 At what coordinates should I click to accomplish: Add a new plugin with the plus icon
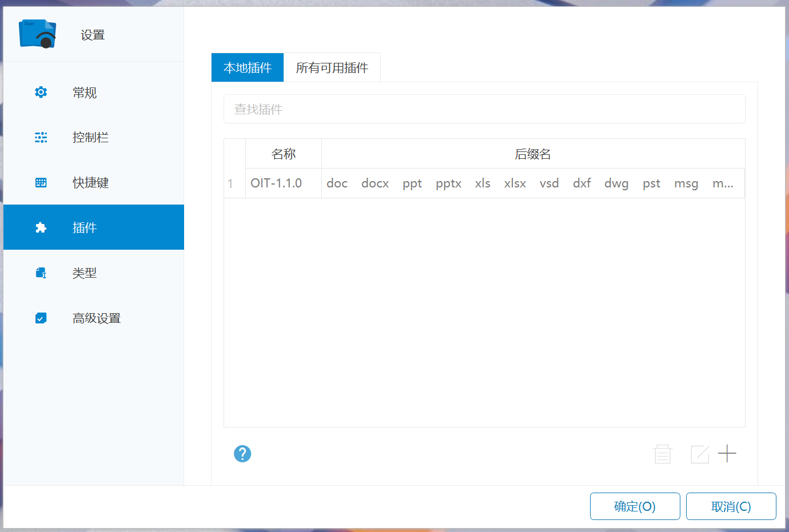pyautogui.click(x=727, y=454)
